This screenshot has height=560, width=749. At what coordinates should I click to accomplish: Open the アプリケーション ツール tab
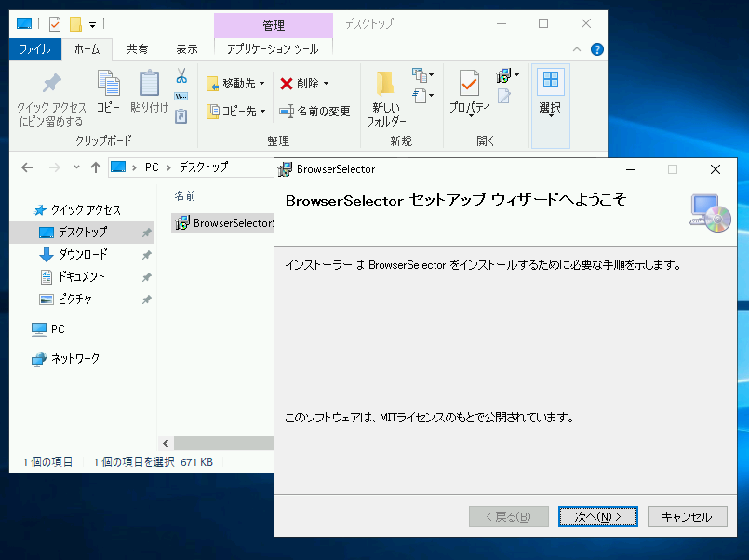click(x=273, y=49)
